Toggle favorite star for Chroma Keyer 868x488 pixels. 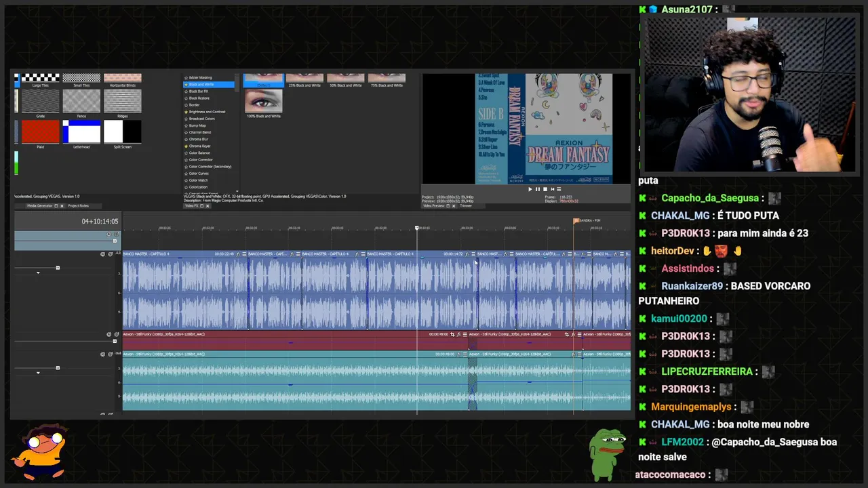coord(186,146)
